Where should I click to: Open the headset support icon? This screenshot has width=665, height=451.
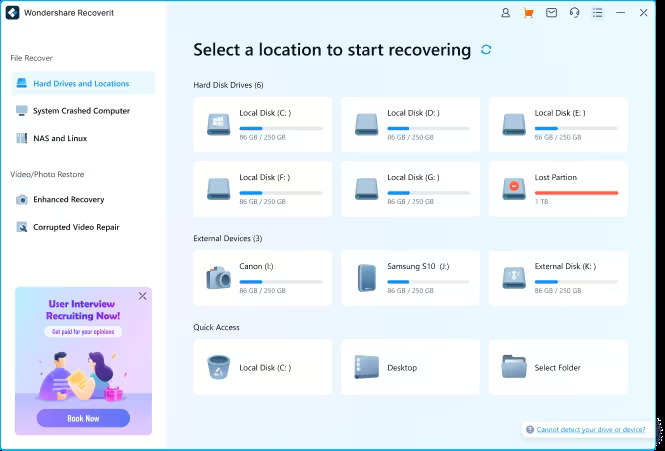(574, 13)
